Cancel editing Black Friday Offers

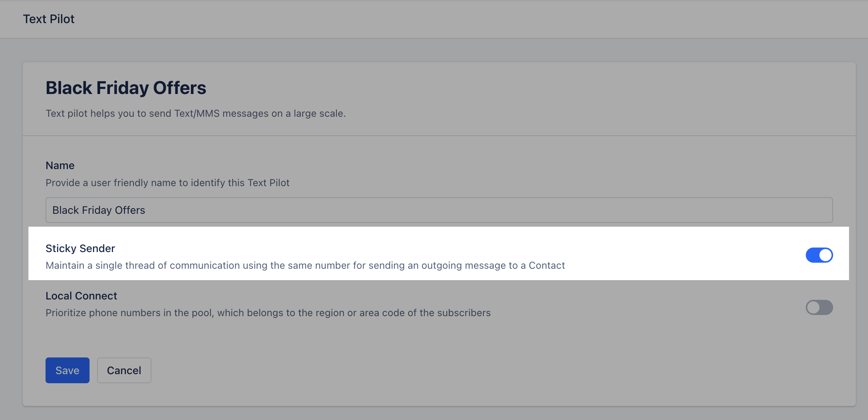pos(124,370)
